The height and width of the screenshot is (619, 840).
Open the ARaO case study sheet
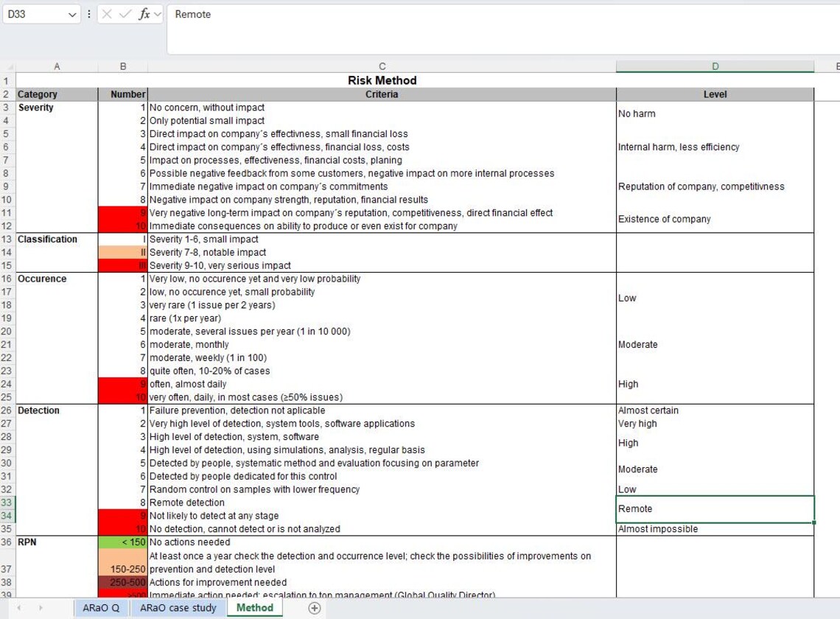[x=178, y=608]
